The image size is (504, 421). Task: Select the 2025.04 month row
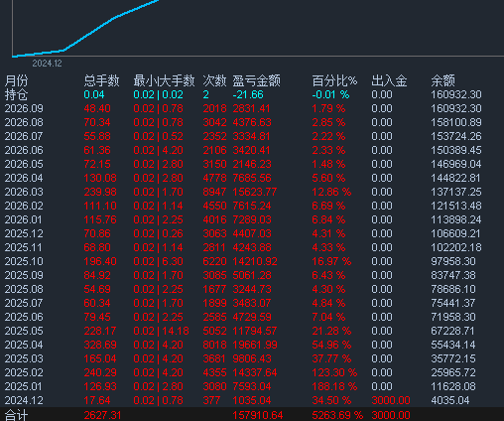click(24, 346)
